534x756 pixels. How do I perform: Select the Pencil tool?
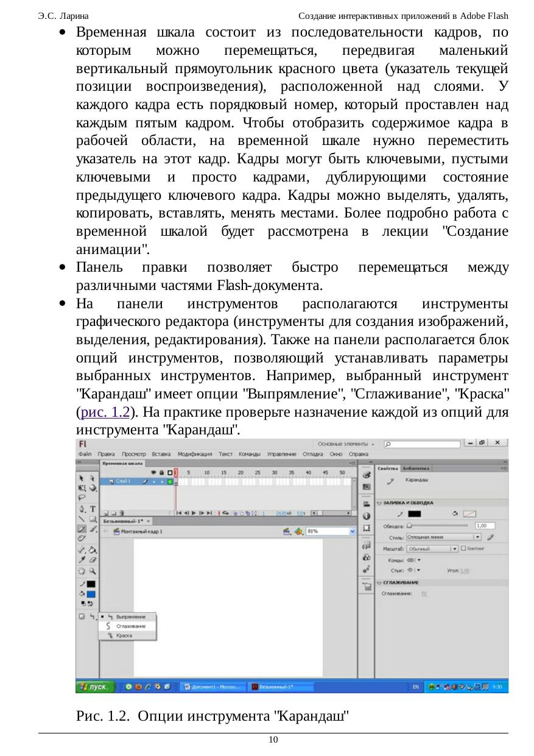pos(82,529)
